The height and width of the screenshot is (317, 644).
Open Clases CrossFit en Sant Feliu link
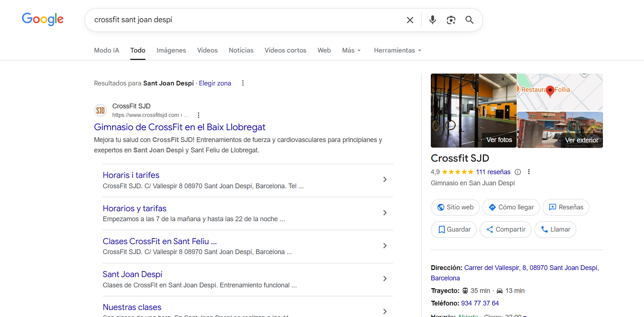coord(160,242)
